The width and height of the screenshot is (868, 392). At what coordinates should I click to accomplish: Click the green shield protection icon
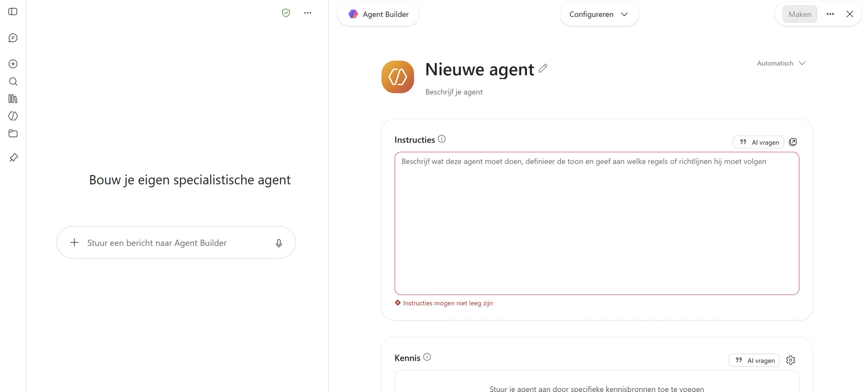(x=286, y=13)
